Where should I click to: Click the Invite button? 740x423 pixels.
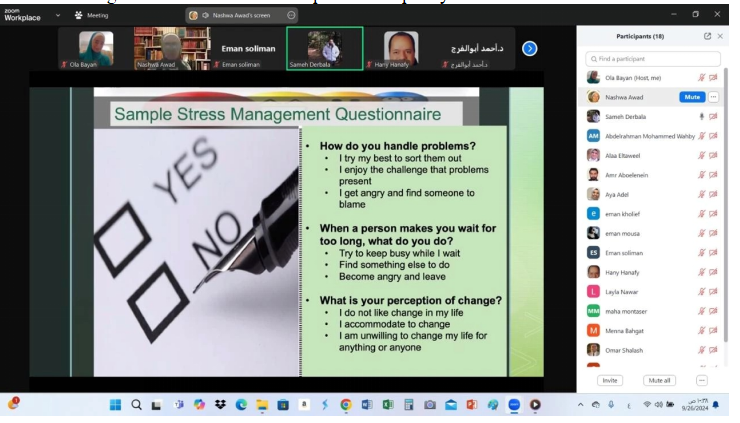point(608,380)
